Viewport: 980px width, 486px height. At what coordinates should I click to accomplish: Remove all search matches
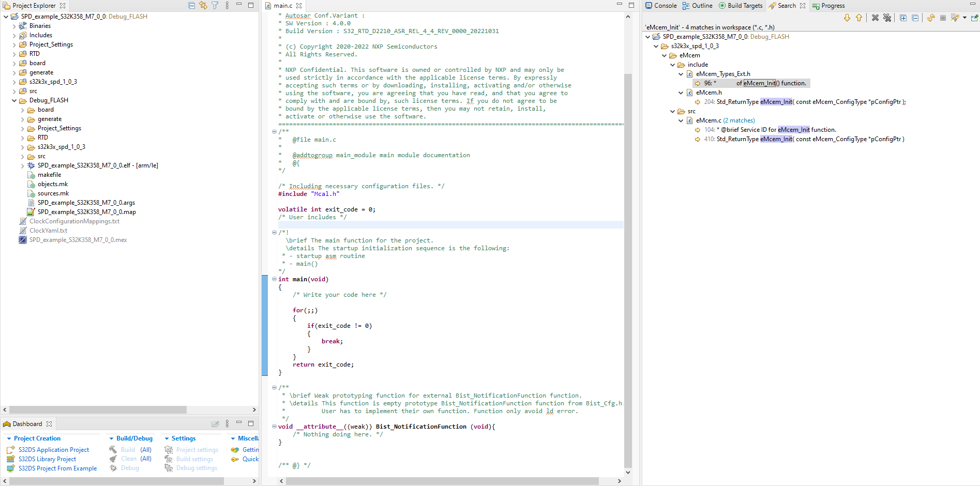(887, 18)
